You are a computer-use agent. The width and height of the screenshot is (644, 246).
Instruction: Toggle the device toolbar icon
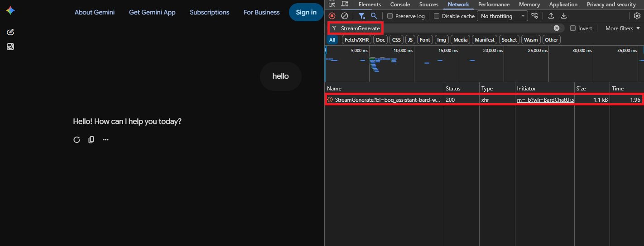pos(345,4)
